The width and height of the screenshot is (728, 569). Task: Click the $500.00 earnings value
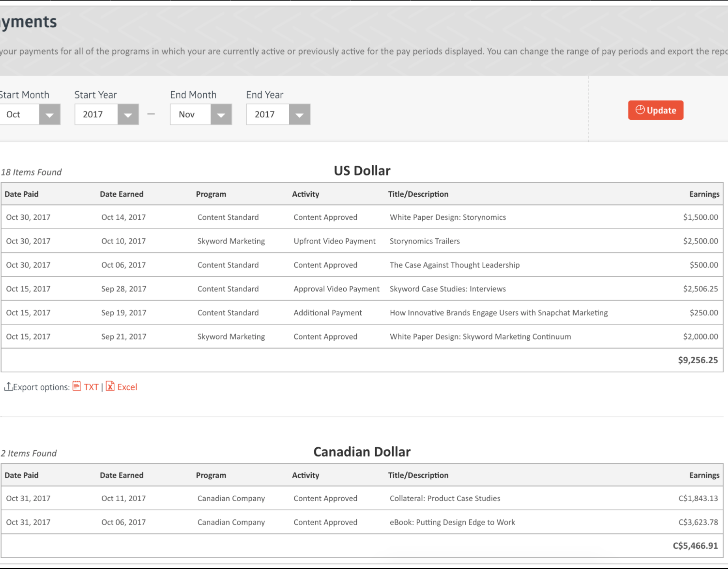point(704,265)
